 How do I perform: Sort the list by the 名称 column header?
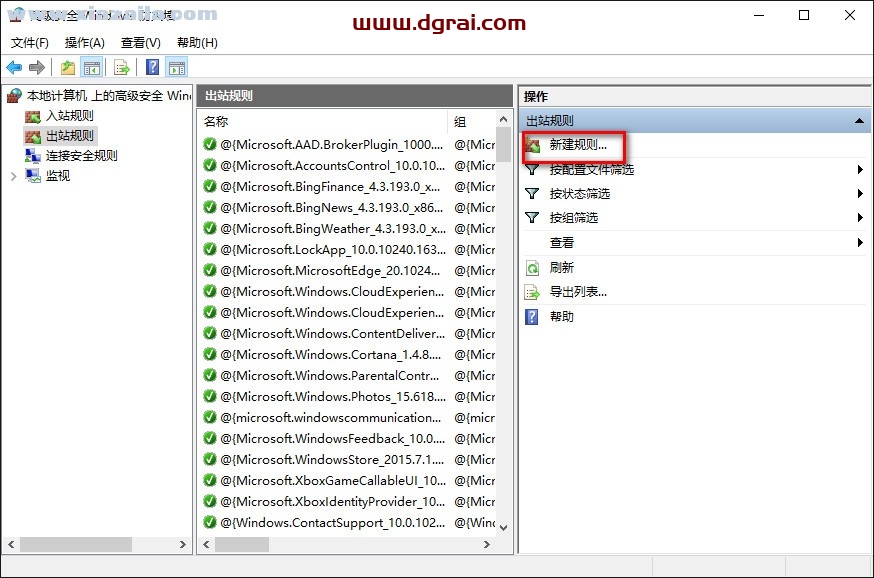[x=216, y=121]
